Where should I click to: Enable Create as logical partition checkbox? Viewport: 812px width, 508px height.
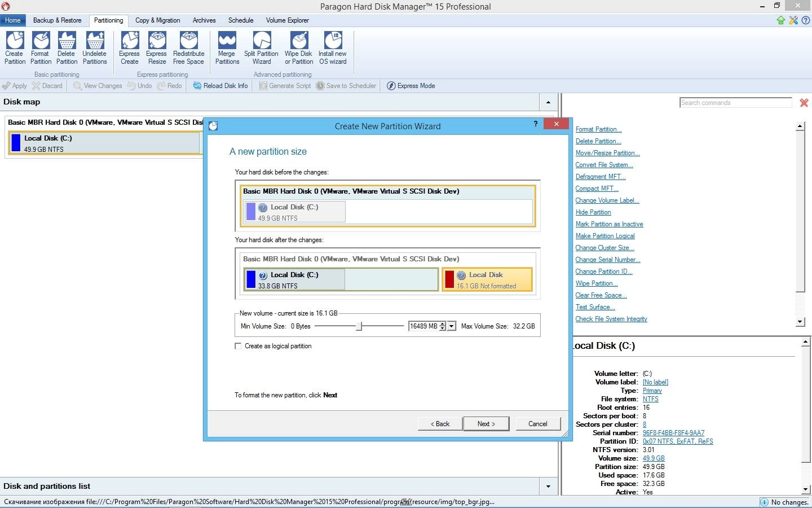coord(238,346)
